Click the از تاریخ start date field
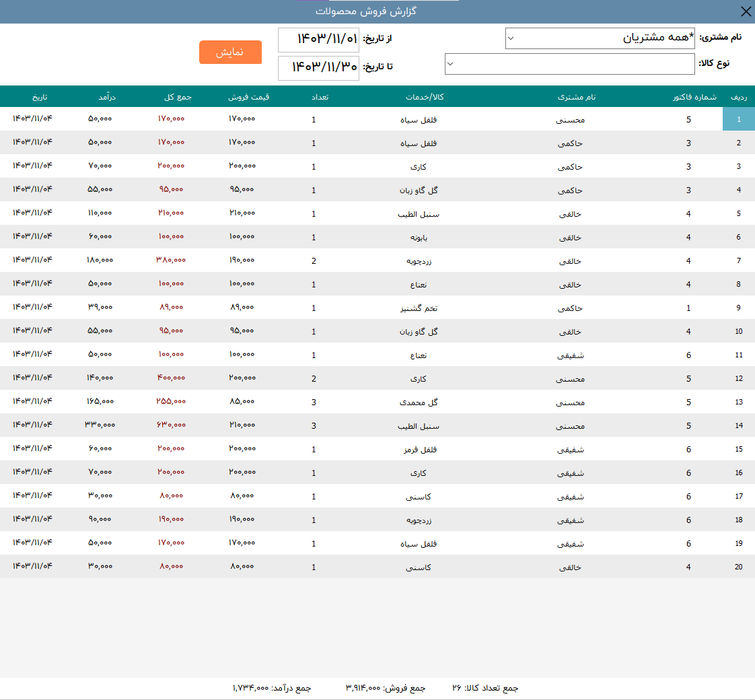This screenshot has width=755, height=700. coord(318,40)
